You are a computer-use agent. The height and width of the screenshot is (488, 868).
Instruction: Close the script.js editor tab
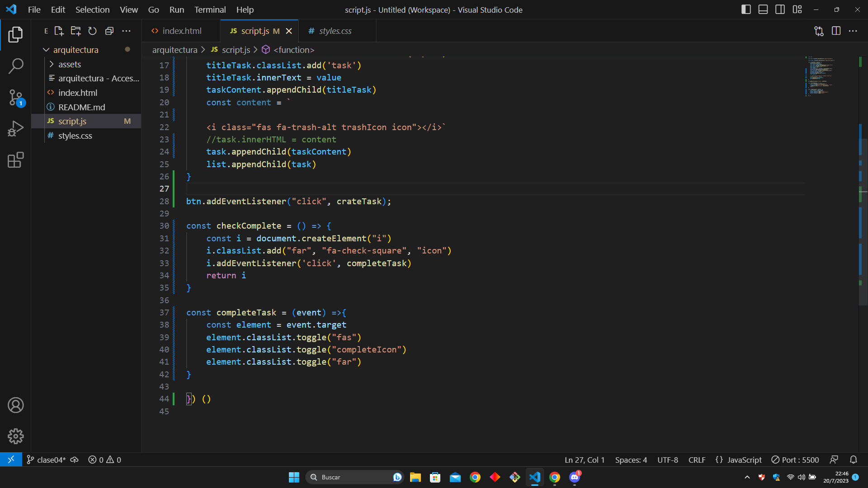[x=289, y=31]
